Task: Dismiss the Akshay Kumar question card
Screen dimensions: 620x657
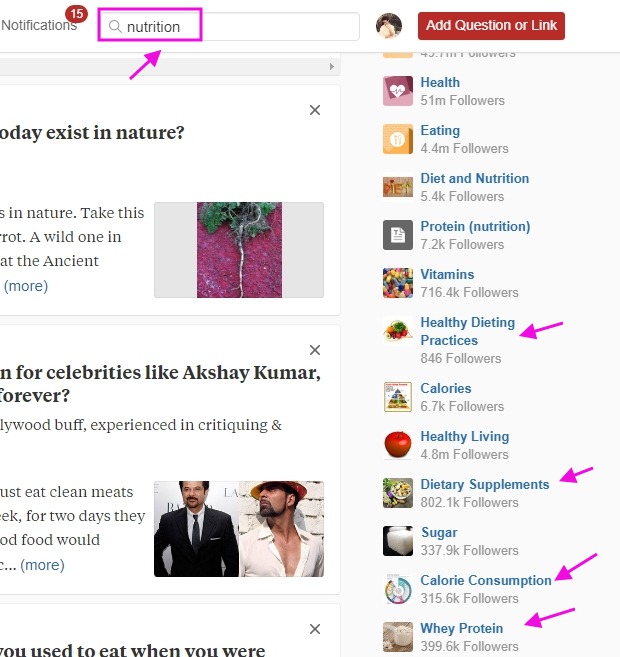Action: [315, 350]
